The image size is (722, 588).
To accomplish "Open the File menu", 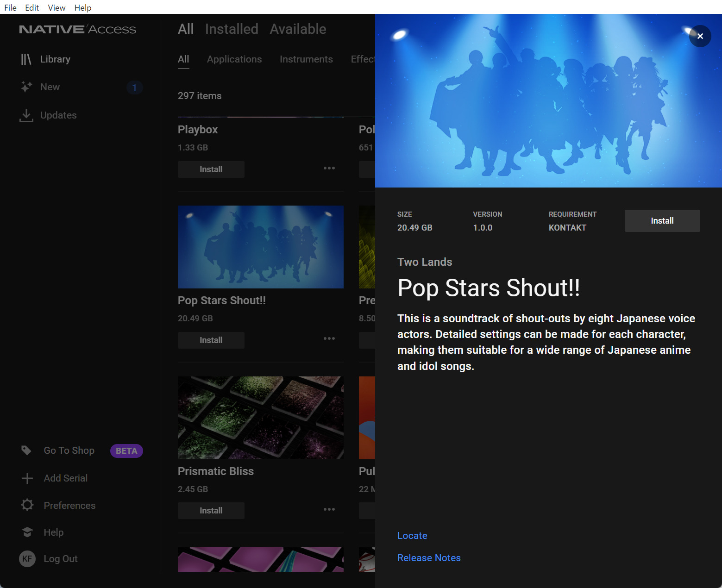I will 10,7.
